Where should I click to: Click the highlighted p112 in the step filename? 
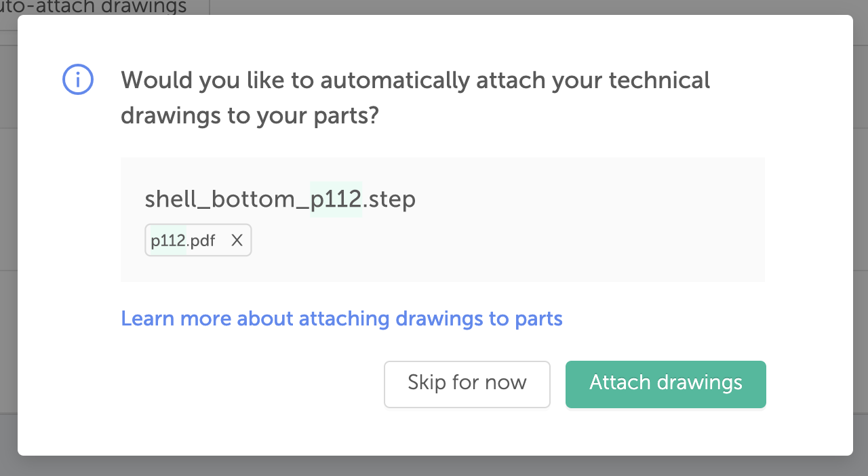[x=336, y=199]
